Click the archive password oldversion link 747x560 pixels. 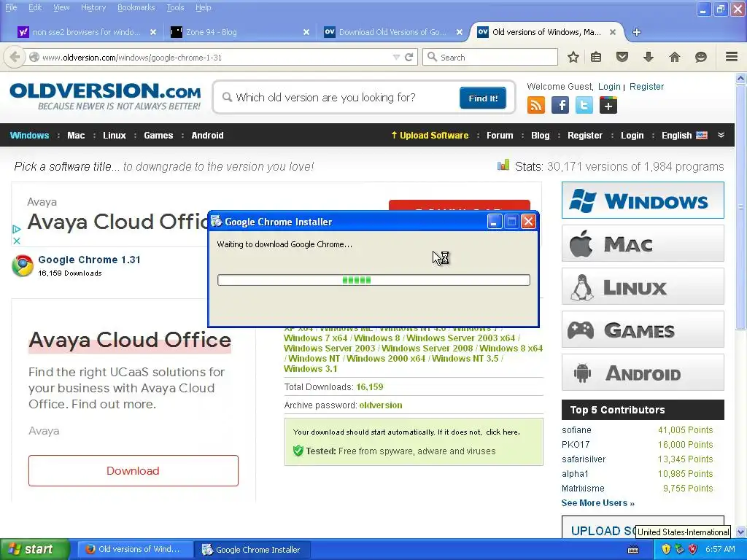point(381,405)
